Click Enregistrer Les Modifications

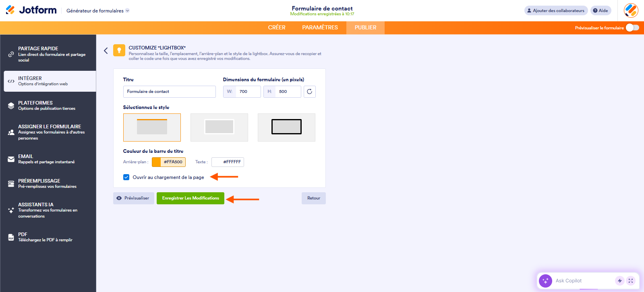tap(191, 198)
